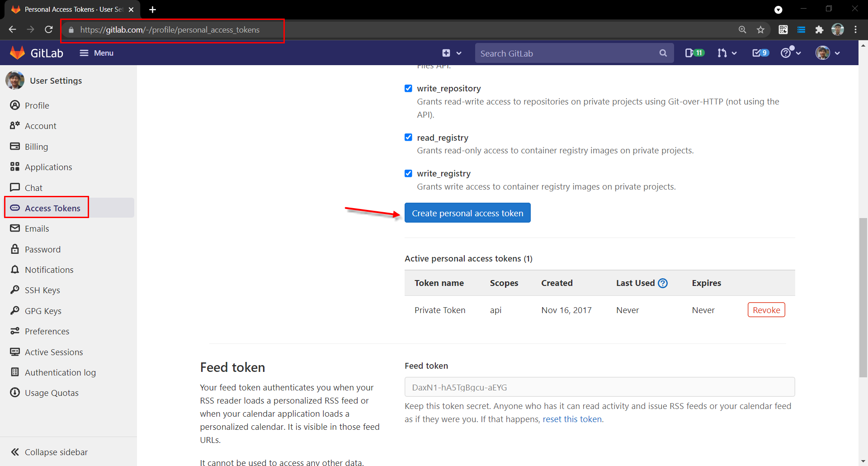Open a new browser tab
This screenshot has width=868, height=466.
point(152,10)
